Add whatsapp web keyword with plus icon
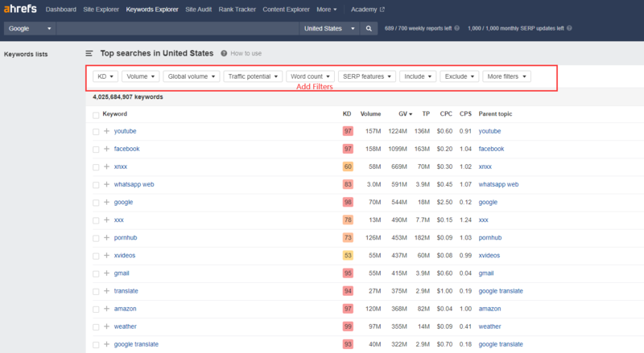Screen dimensions: 644x353 coord(107,184)
